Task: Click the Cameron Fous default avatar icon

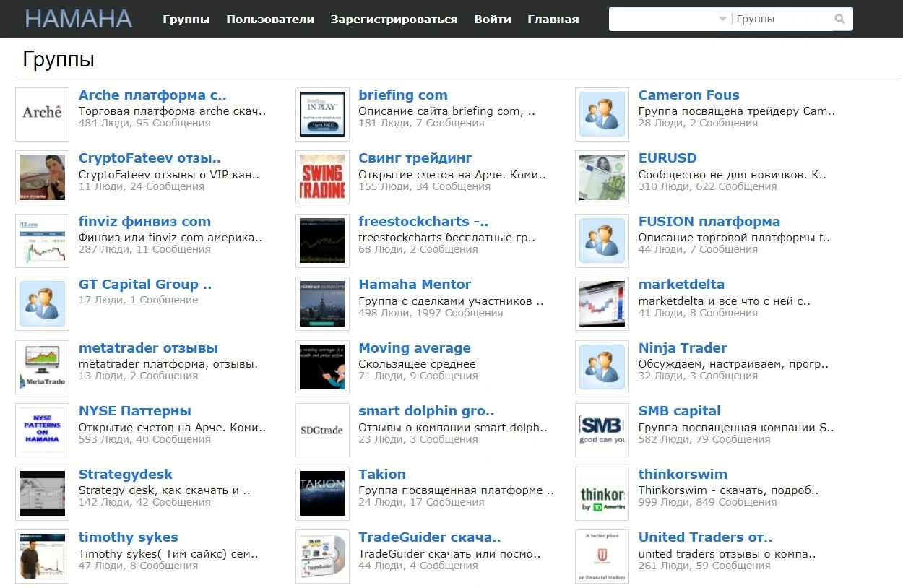Action: point(602,114)
